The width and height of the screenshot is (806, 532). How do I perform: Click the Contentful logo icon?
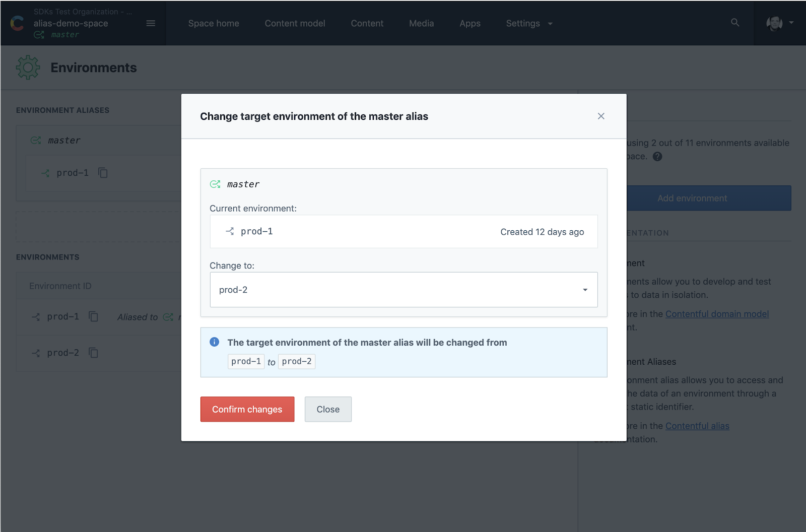click(x=17, y=23)
